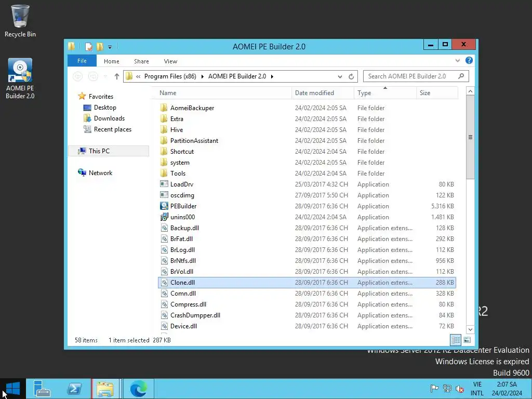Select the PEBuilder application icon
532x399 pixels.
pyautogui.click(x=164, y=206)
